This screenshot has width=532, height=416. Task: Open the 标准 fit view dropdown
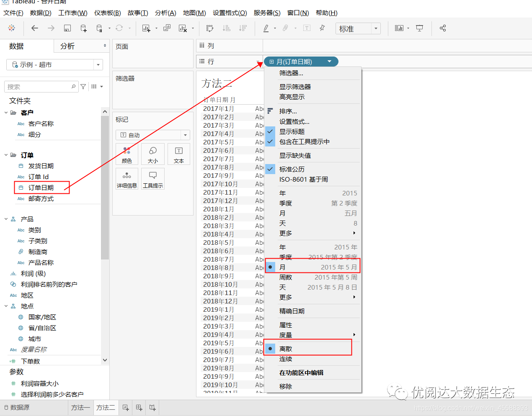[x=376, y=28]
